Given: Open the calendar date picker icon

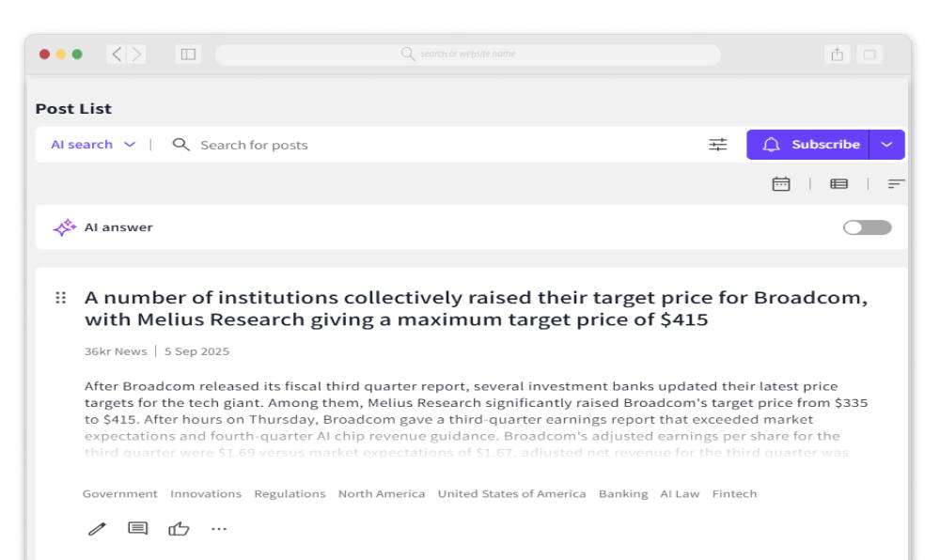Looking at the screenshot, I should (781, 184).
